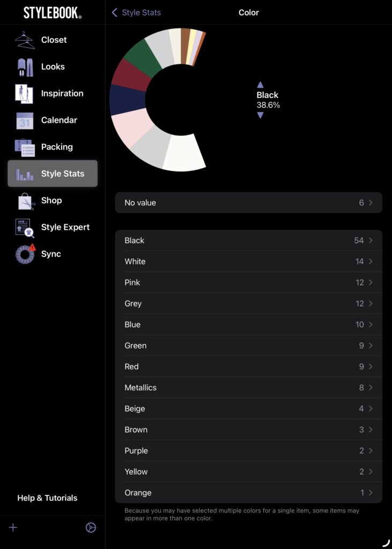Open the Metallics color row
The height and width of the screenshot is (549, 392).
click(248, 388)
